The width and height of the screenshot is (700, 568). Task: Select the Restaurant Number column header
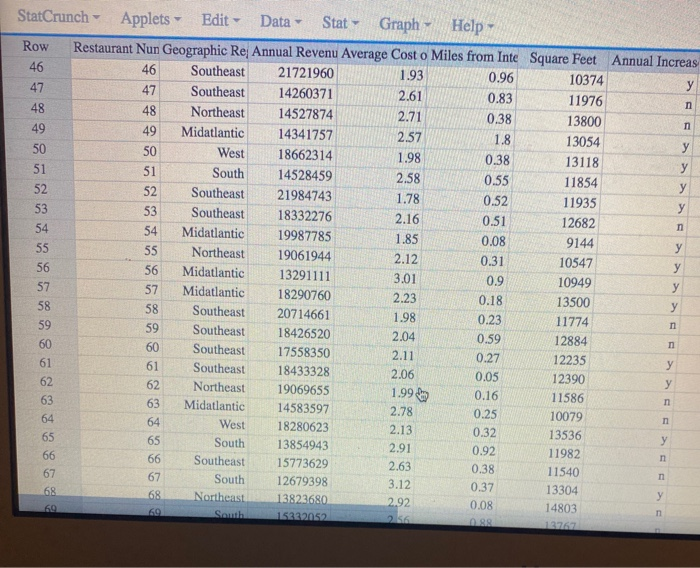116,48
